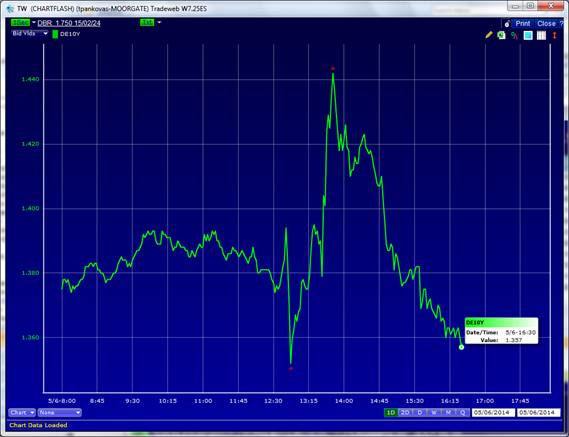Viewport: 569px width, 437px height.
Task: Click the lock icon beside Print
Action: [x=507, y=24]
